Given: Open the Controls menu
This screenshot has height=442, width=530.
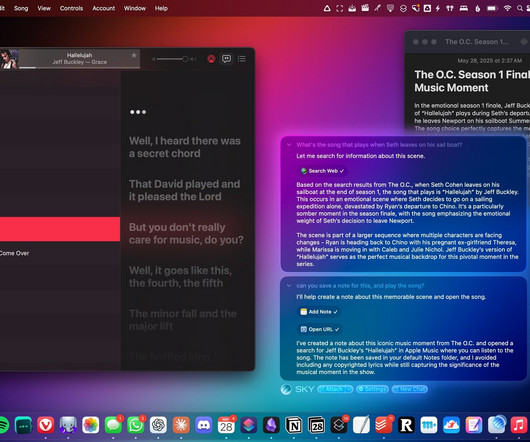Looking at the screenshot, I should (71, 8).
